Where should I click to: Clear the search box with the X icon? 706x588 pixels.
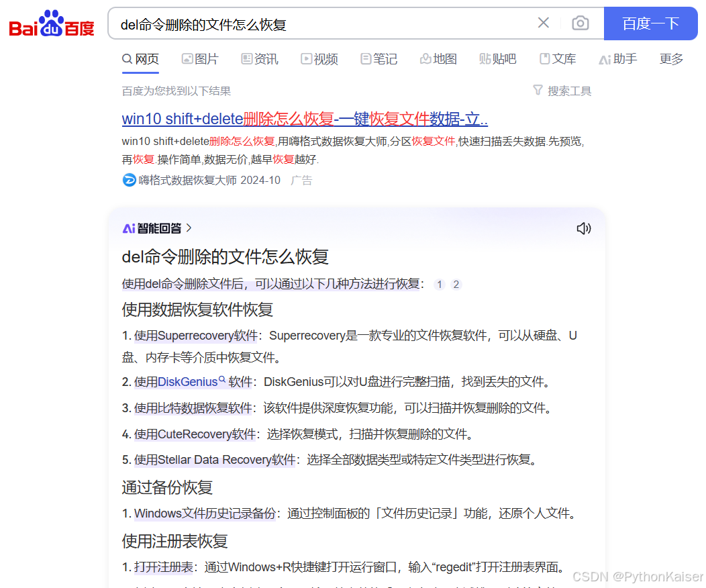pos(544,23)
